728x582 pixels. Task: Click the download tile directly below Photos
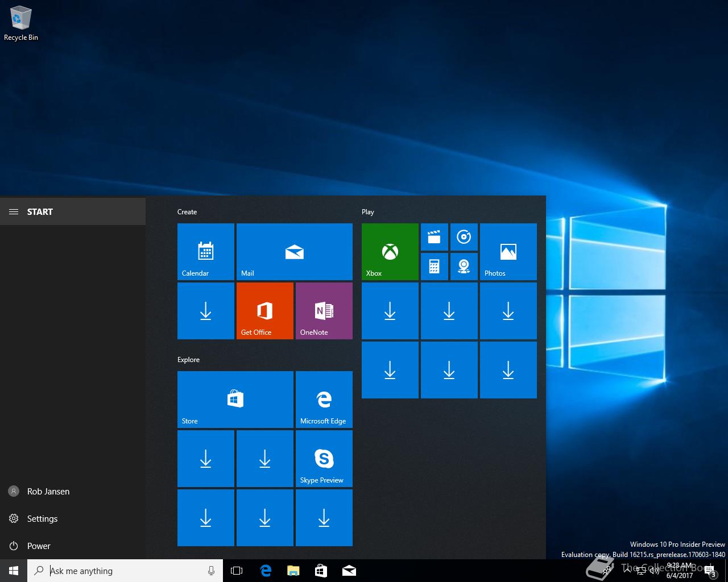coord(508,311)
